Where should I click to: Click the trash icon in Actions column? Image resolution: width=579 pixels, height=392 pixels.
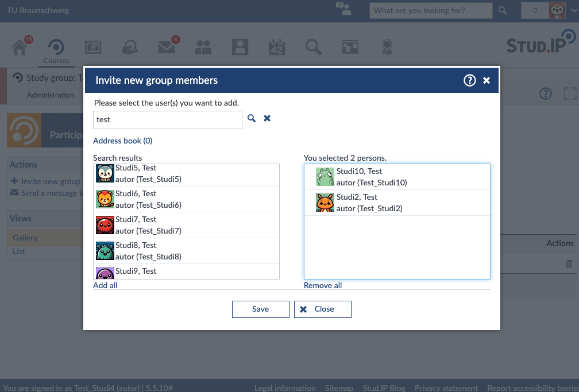click(569, 264)
